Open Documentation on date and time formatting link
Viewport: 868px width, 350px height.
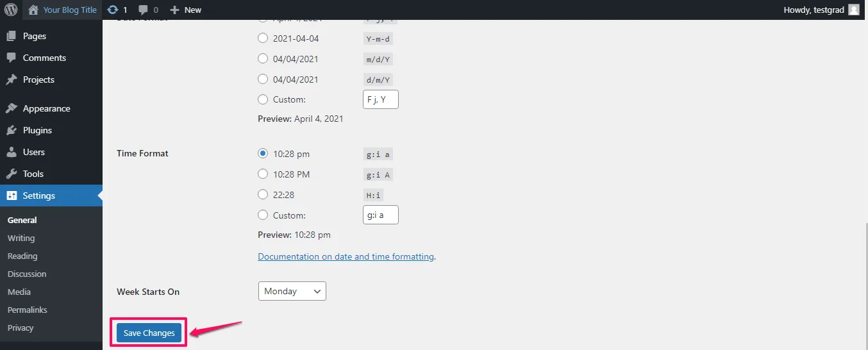pos(346,256)
